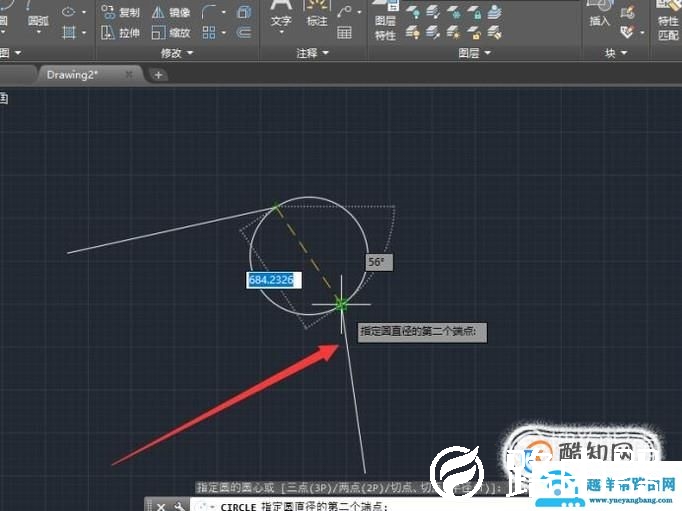Choose the 缩放 (Scale) tool
The width and height of the screenshot is (682, 511).
(x=171, y=33)
